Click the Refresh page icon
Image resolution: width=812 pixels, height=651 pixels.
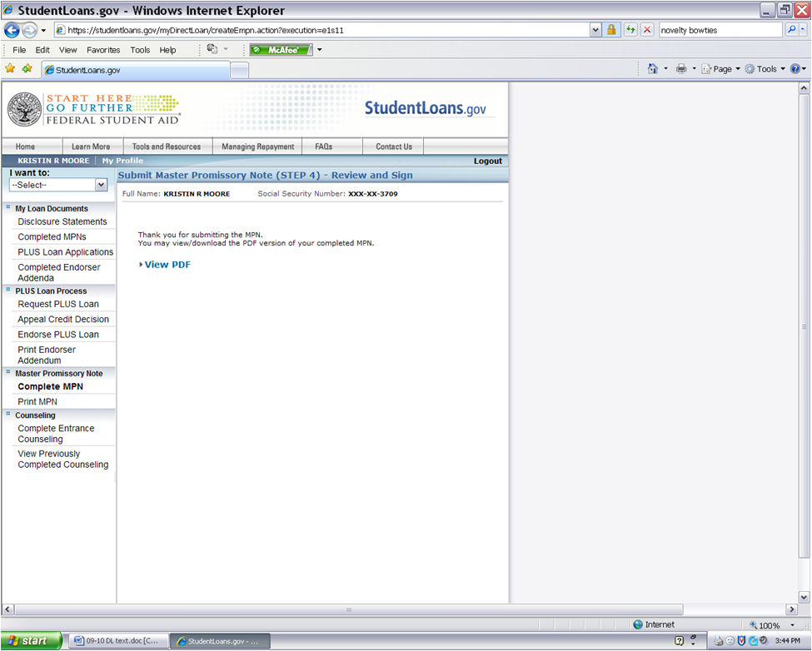pos(631,30)
